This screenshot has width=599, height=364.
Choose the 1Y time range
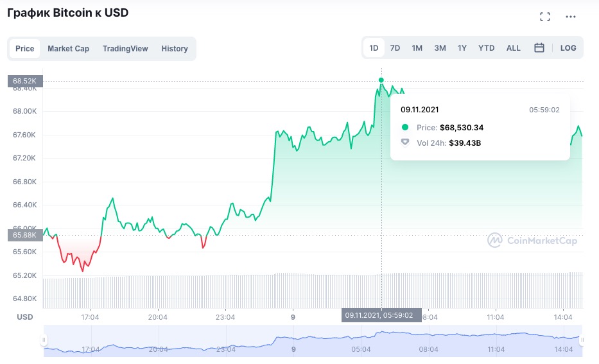[462, 48]
